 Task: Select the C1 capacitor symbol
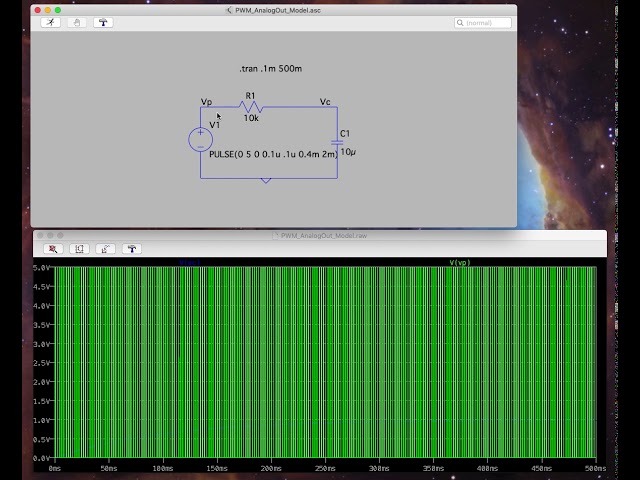pos(337,142)
